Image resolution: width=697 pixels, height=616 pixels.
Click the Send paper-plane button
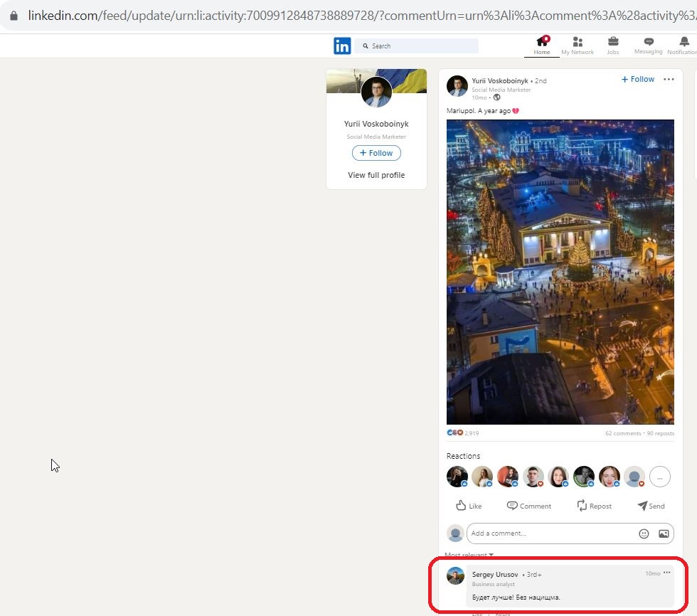pos(651,506)
